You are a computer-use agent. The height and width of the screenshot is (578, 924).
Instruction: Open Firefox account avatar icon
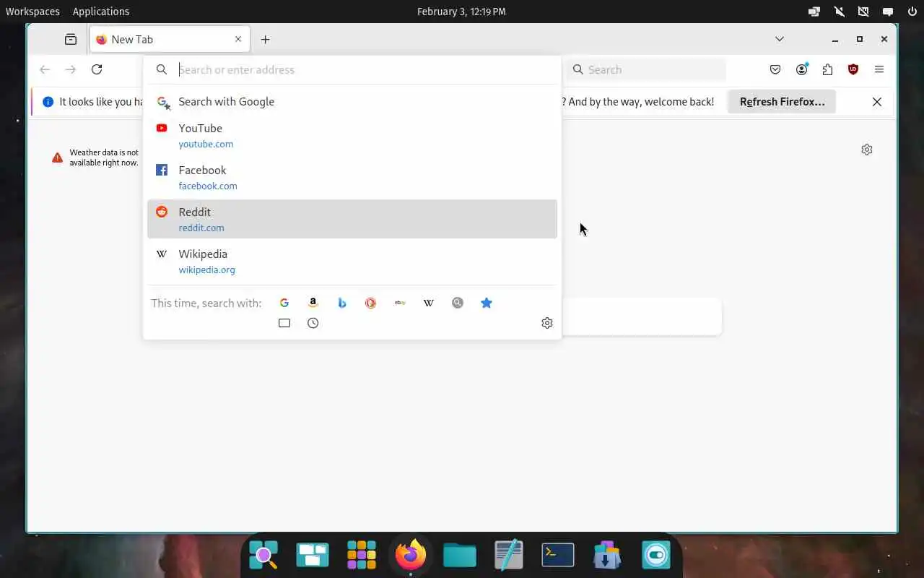[802, 69]
